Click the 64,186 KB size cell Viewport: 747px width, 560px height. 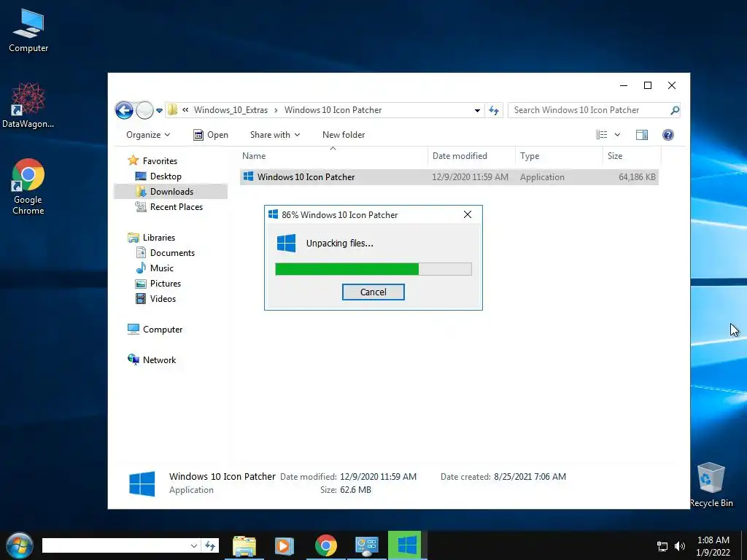pos(637,177)
